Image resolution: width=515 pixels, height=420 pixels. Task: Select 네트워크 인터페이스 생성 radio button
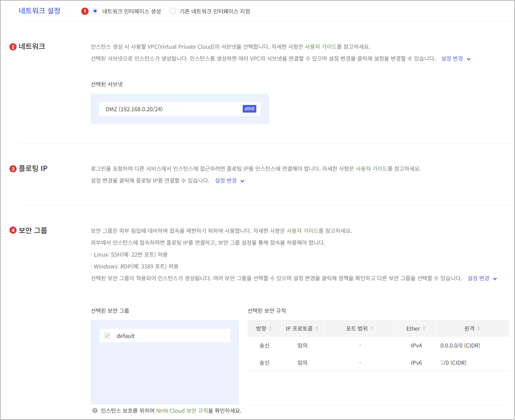[95, 11]
